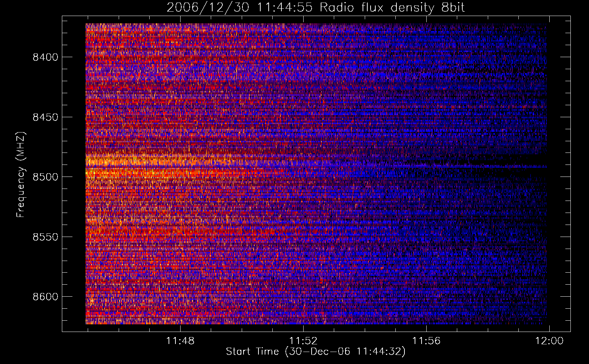Click the 8550 frequency tick label

point(46,237)
